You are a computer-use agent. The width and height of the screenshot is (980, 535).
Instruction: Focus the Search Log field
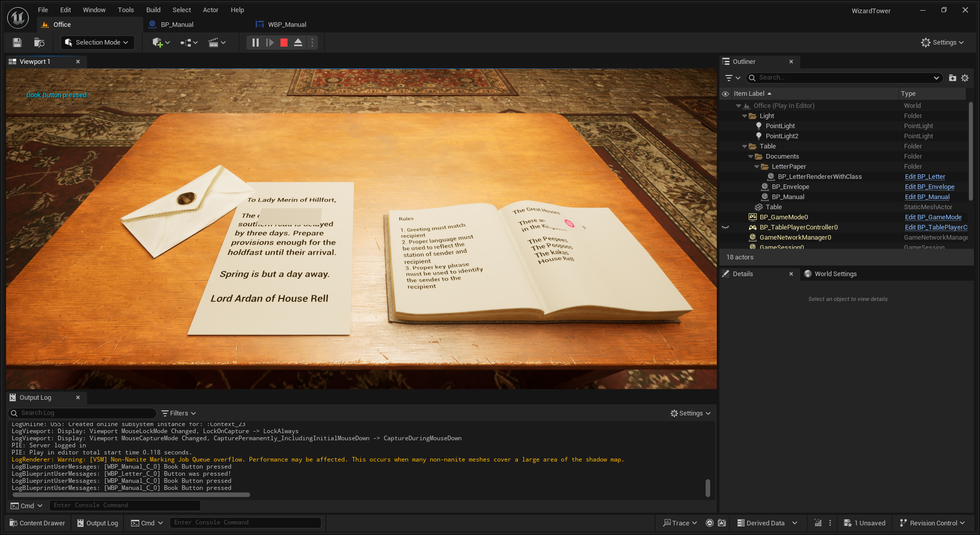click(x=83, y=413)
